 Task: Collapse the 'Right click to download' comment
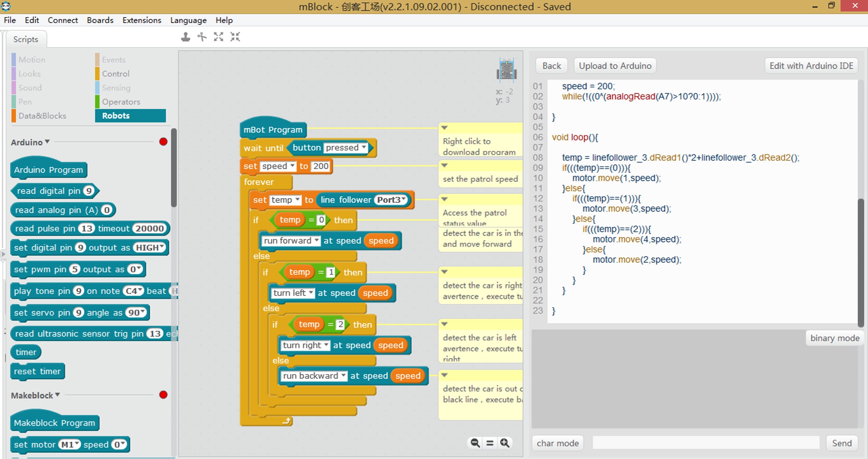pos(445,128)
